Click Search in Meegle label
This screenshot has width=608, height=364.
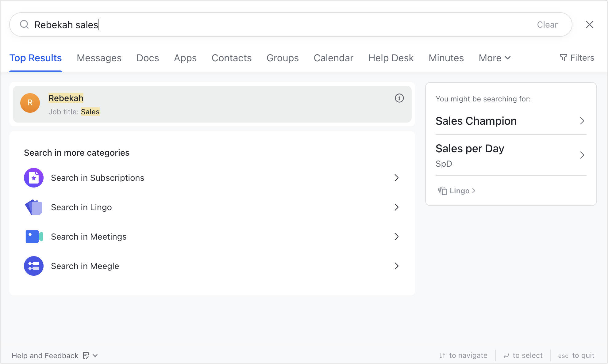click(x=85, y=266)
